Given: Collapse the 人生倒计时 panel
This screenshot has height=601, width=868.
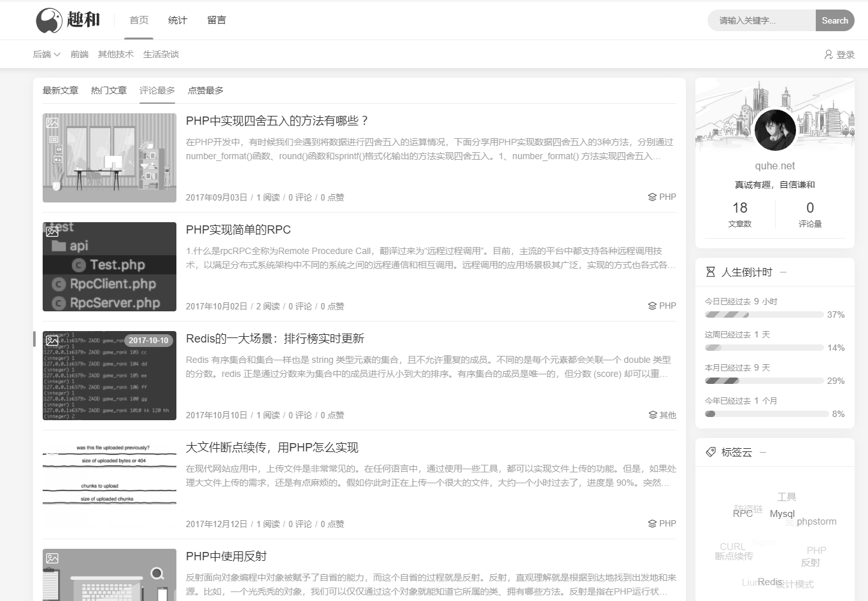Looking at the screenshot, I should [783, 272].
